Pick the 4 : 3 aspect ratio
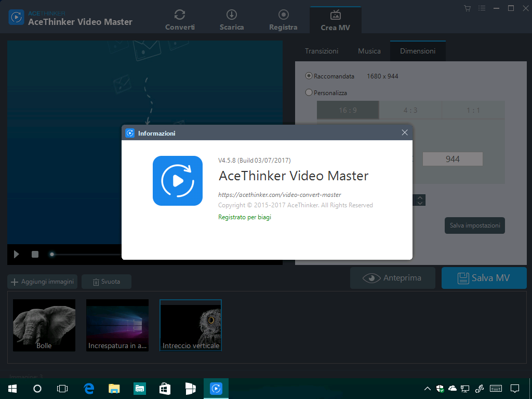 point(410,110)
